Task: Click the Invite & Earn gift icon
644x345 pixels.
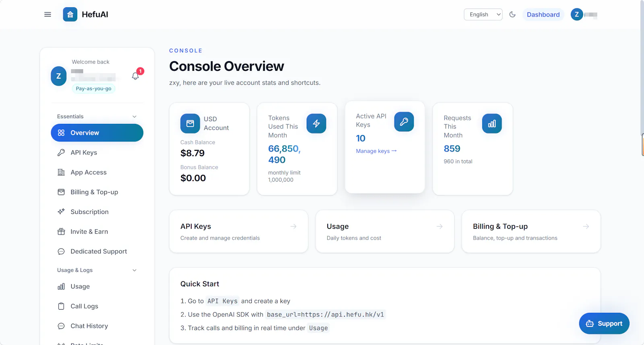Action: click(x=61, y=231)
